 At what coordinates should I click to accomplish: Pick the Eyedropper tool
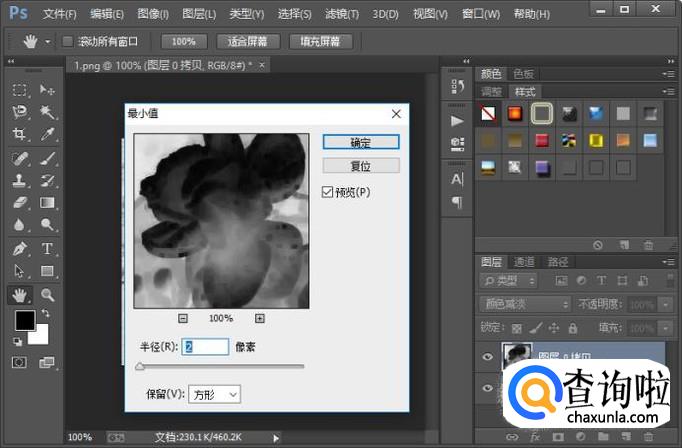[x=47, y=134]
